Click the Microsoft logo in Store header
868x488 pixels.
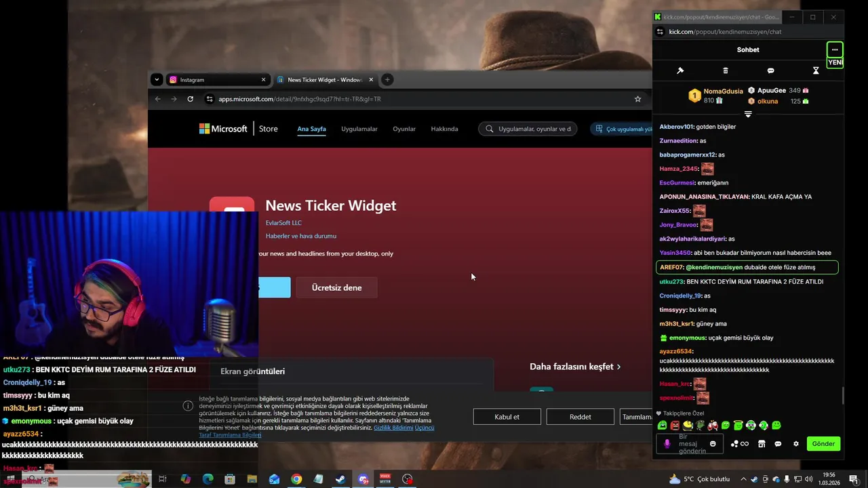click(223, 129)
